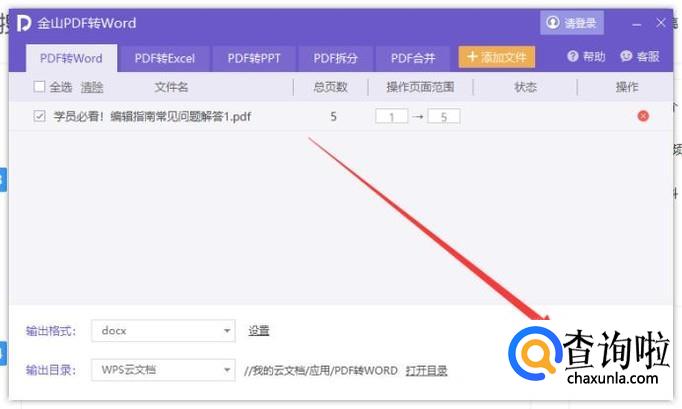Image resolution: width=682 pixels, height=409 pixels.
Task: Click the 清除 clear list link
Action: pos(91,87)
